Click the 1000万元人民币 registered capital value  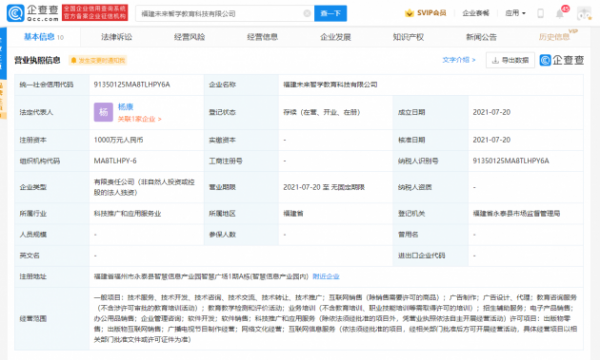click(x=118, y=140)
